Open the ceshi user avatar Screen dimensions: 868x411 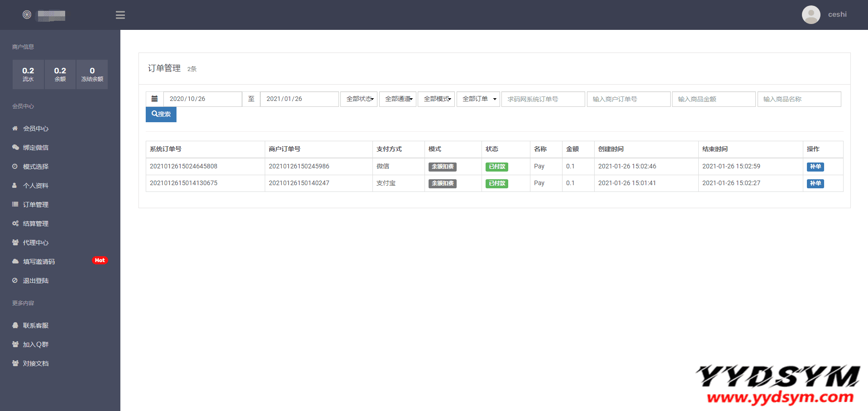coord(811,14)
